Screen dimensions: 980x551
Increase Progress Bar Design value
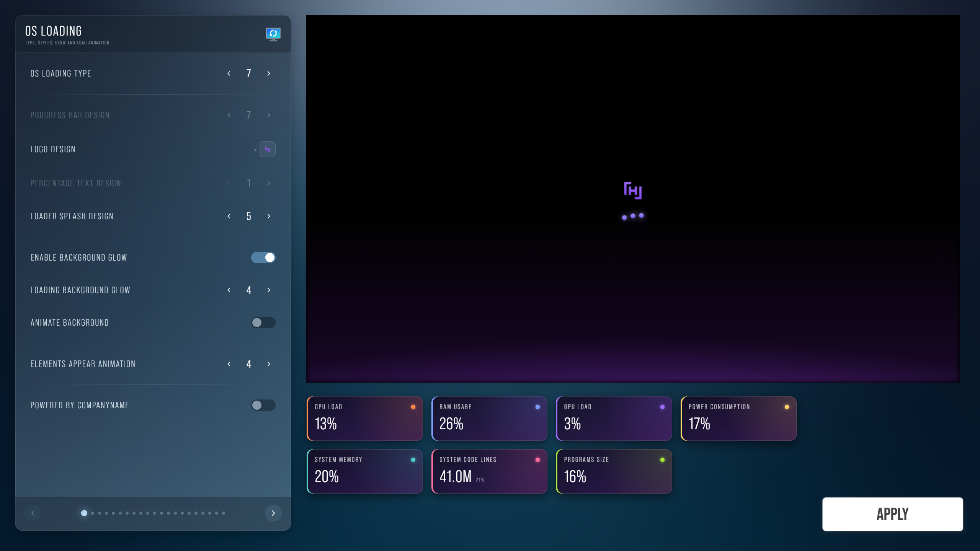[x=269, y=115]
